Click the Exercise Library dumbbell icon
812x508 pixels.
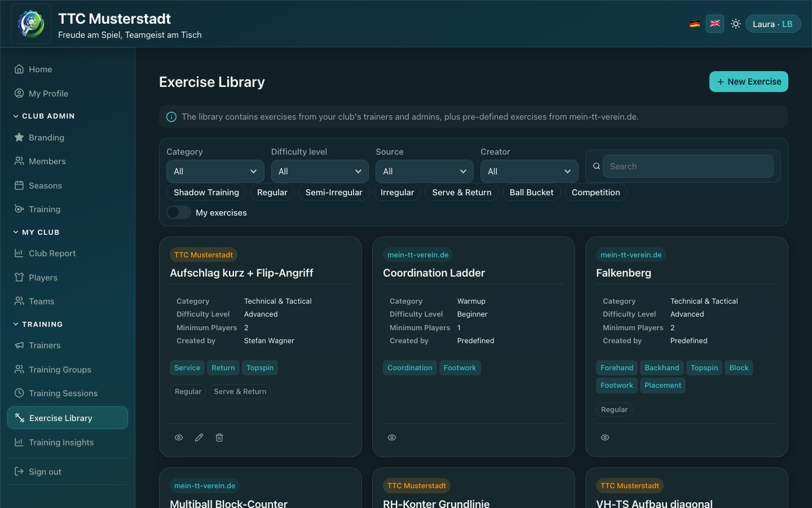(x=20, y=418)
